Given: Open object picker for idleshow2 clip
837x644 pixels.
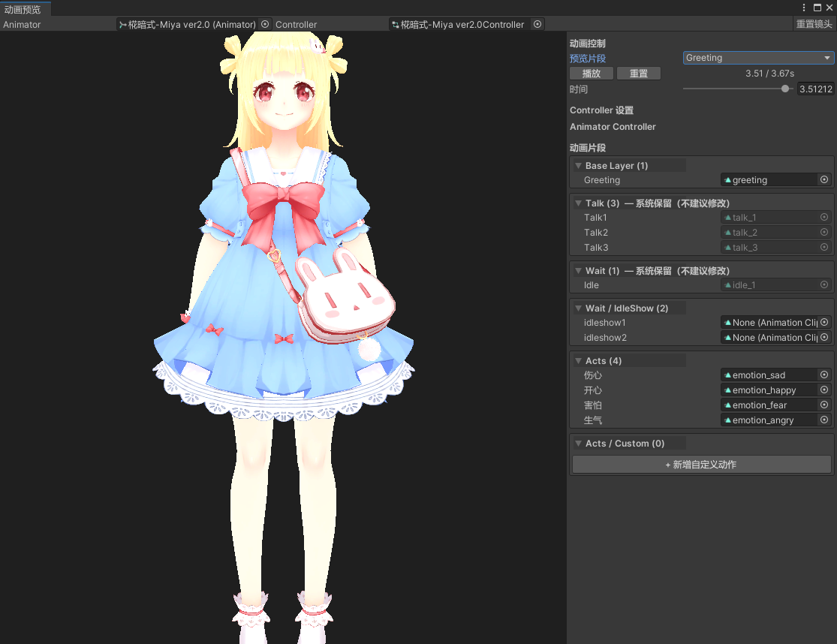Looking at the screenshot, I should pyautogui.click(x=824, y=338).
